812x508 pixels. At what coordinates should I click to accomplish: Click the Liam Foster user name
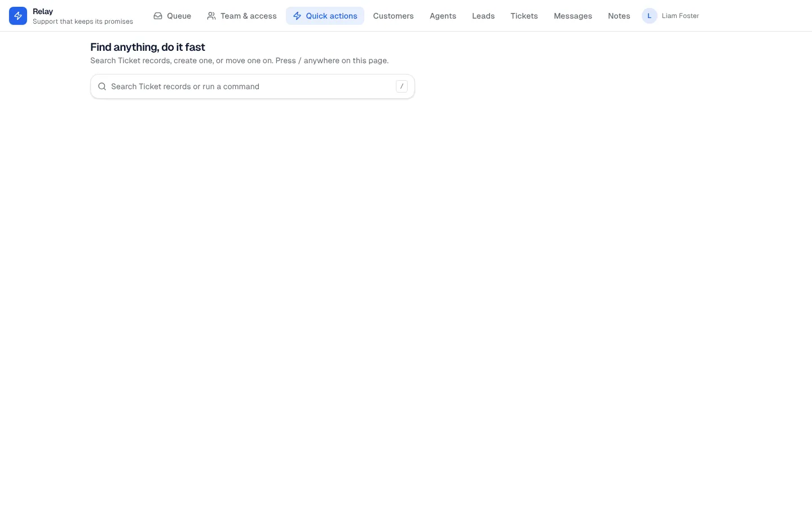pos(680,16)
